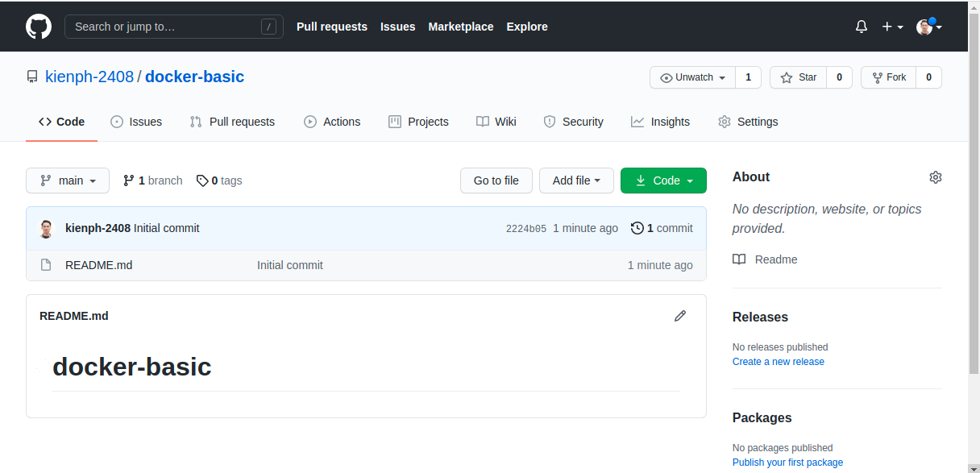
Task: Expand the Add file dropdown
Action: coord(576,180)
